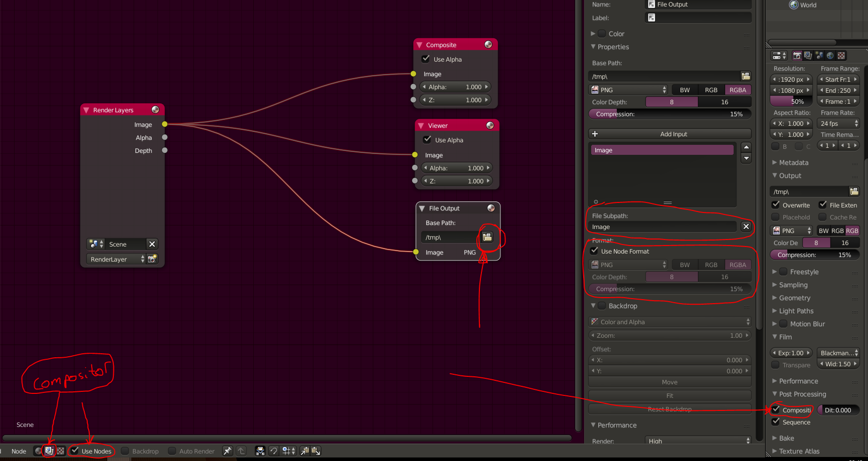
Task: Adjust the resolution percentage slider at 50%
Action: click(x=791, y=101)
